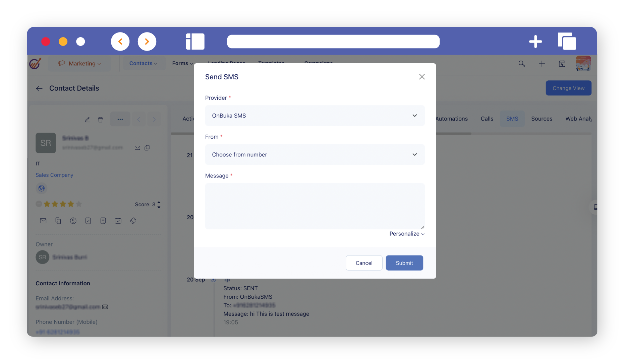Expand the Personalize dropdown
Image resolution: width=624 pixels, height=364 pixels.
406,234
